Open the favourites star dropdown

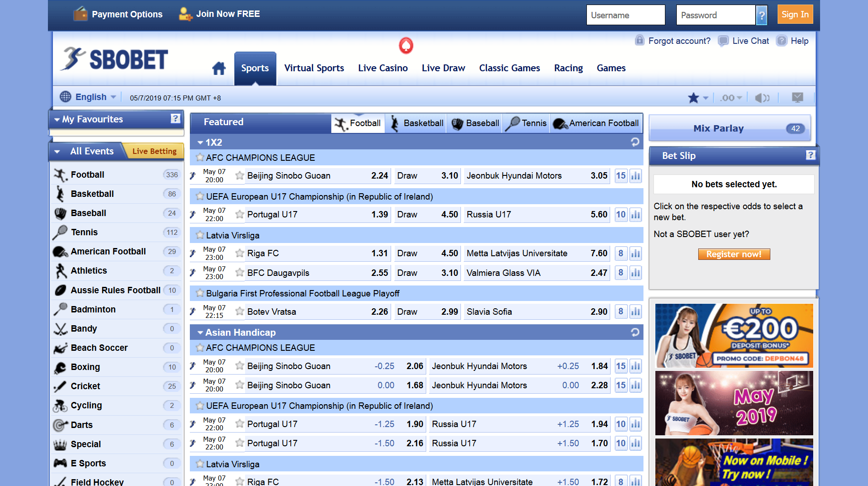tap(698, 98)
